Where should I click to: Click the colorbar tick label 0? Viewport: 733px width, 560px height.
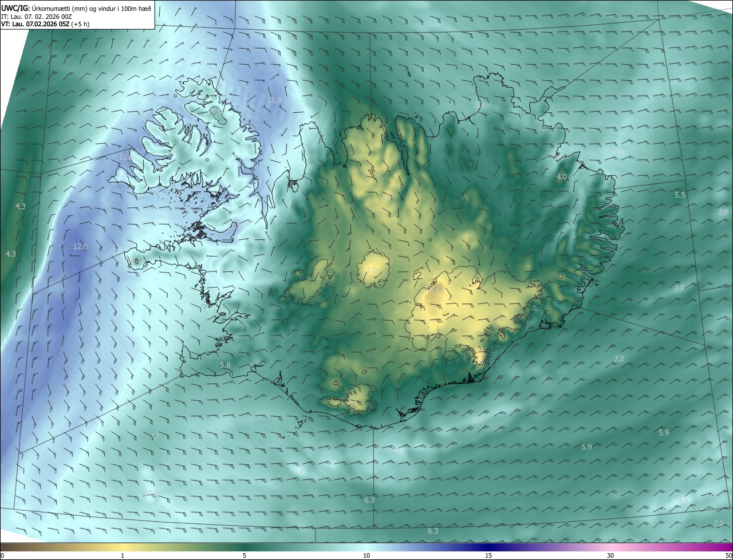point(2,555)
